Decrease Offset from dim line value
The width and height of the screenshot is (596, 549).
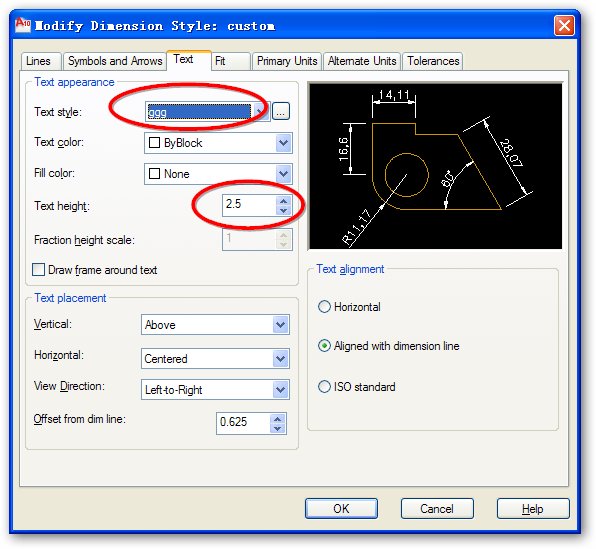coord(278,428)
